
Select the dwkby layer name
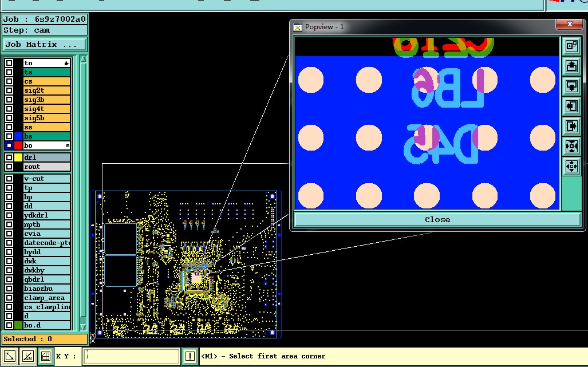coord(46,270)
